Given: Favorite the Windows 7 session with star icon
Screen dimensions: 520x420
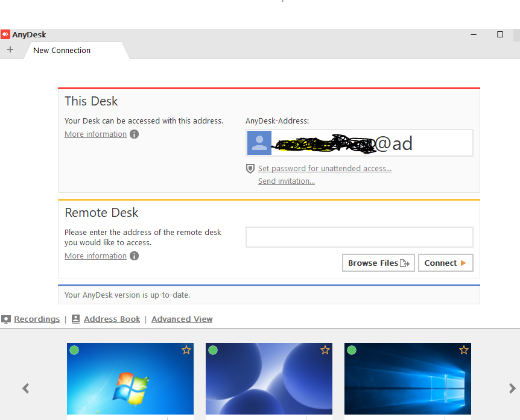Looking at the screenshot, I should 186,350.
